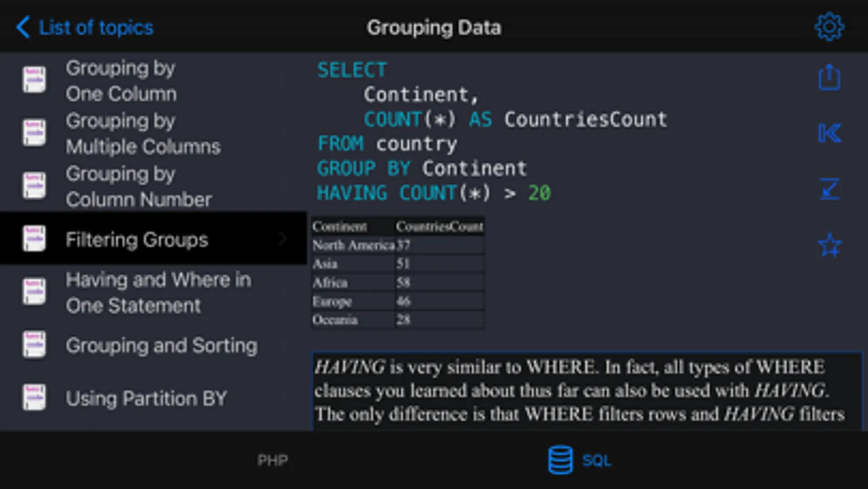Click the Grouping by One Column document icon
This screenshot has height=489, width=868.
34,80
